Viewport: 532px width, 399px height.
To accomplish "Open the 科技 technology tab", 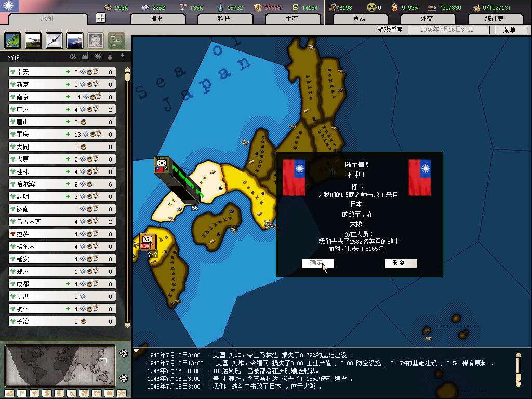I will 224,18.
